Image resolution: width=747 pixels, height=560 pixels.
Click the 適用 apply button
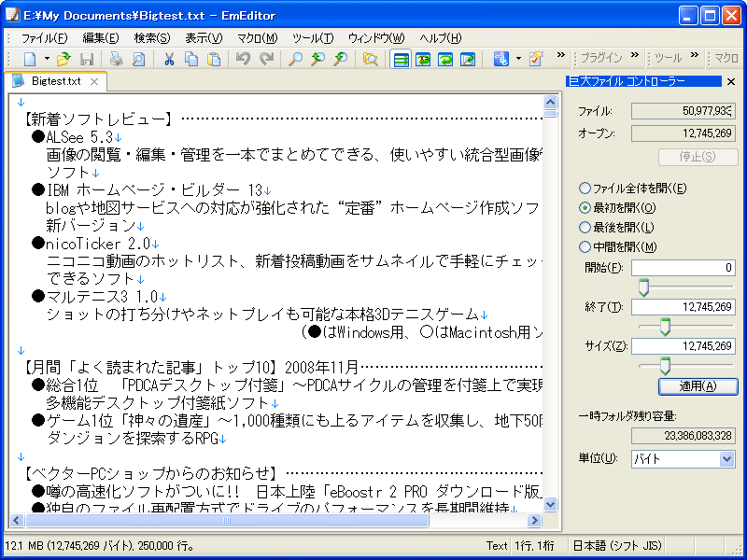(698, 386)
